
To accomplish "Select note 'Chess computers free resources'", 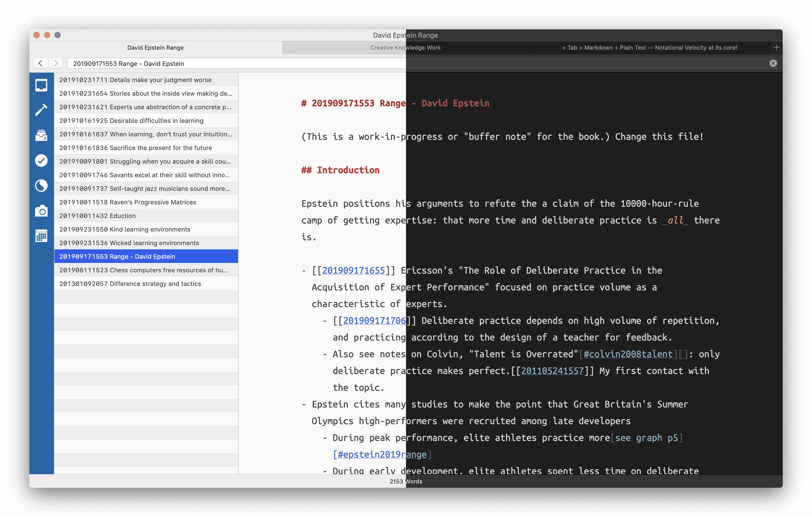I will (146, 270).
